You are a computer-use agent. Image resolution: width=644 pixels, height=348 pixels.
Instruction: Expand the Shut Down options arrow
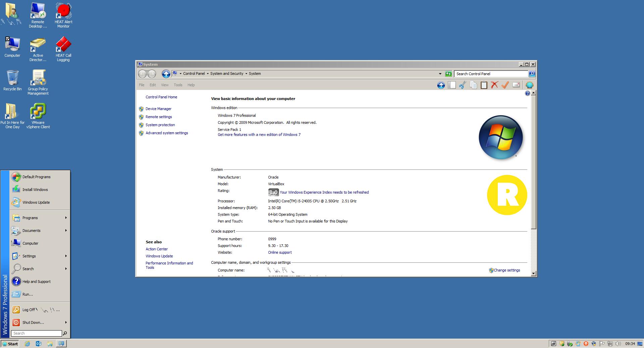tap(66, 322)
